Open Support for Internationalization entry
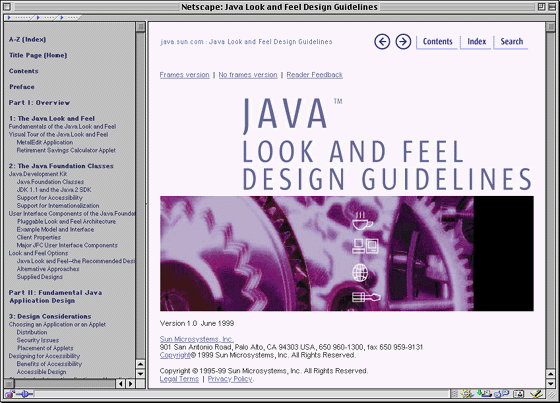This screenshot has width=560, height=403. point(58,205)
